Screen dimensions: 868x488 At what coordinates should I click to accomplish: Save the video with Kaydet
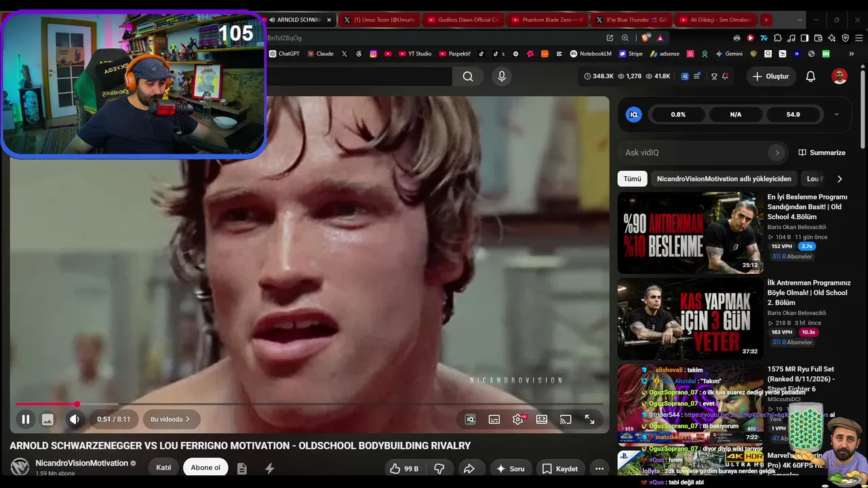(x=560, y=468)
